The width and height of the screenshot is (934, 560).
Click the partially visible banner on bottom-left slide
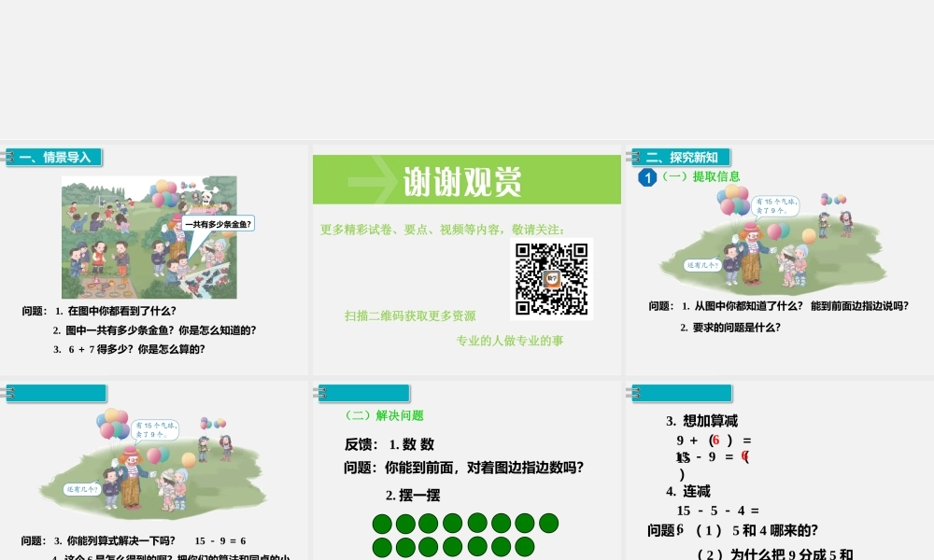pos(56,393)
